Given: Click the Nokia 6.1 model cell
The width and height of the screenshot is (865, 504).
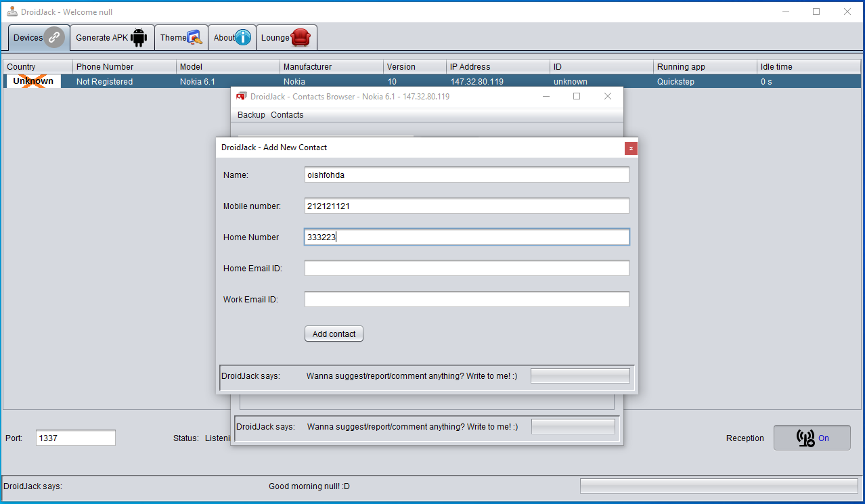Looking at the screenshot, I should coord(228,81).
